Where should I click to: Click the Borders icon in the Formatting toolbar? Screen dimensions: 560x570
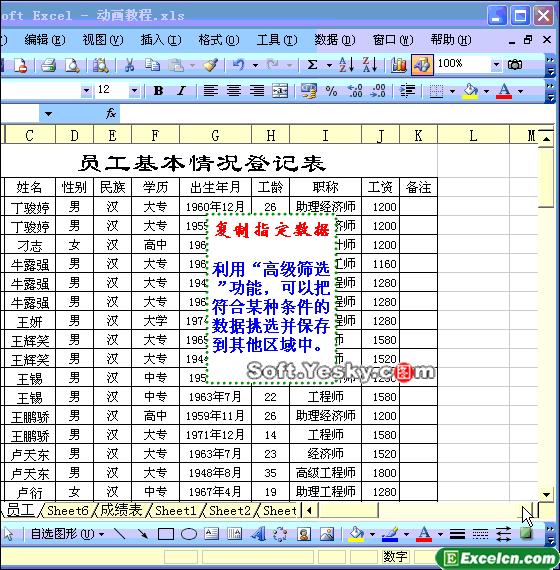click(436, 91)
